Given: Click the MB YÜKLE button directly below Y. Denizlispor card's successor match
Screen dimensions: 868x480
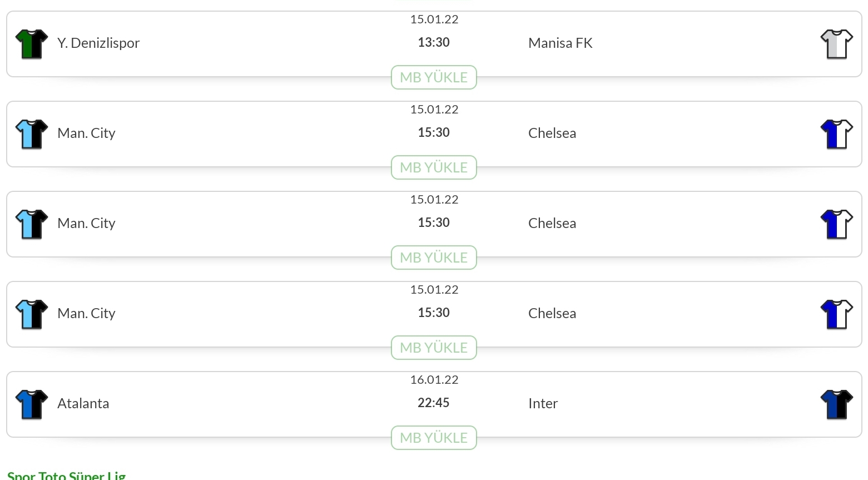Looking at the screenshot, I should pyautogui.click(x=434, y=167).
